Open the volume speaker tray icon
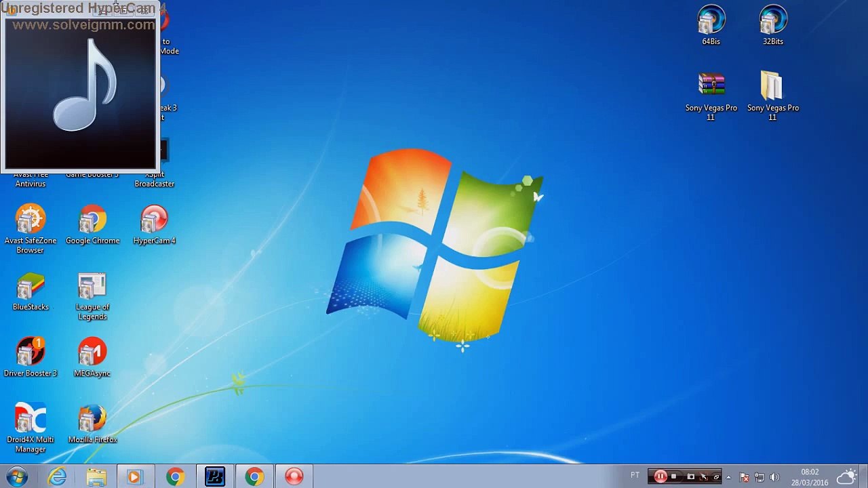 click(775, 477)
